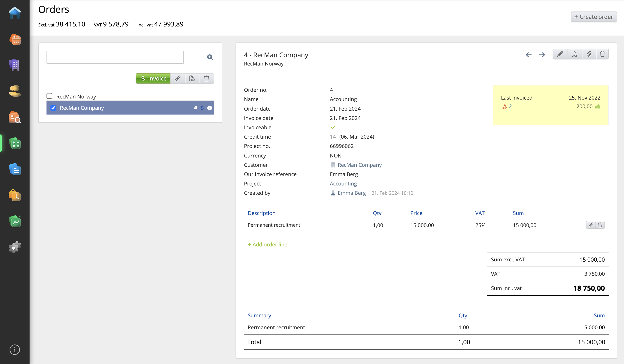Open the home icon in sidebar
The height and width of the screenshot is (364, 624).
coord(15,13)
